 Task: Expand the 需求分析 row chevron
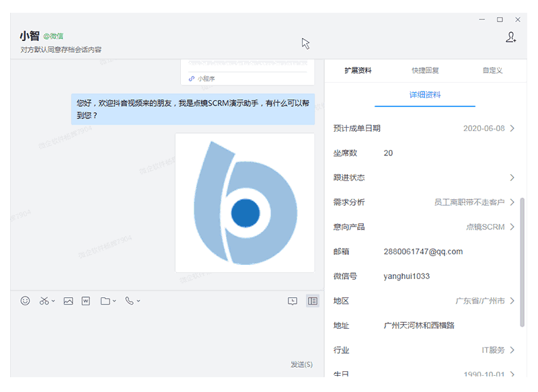(512, 202)
